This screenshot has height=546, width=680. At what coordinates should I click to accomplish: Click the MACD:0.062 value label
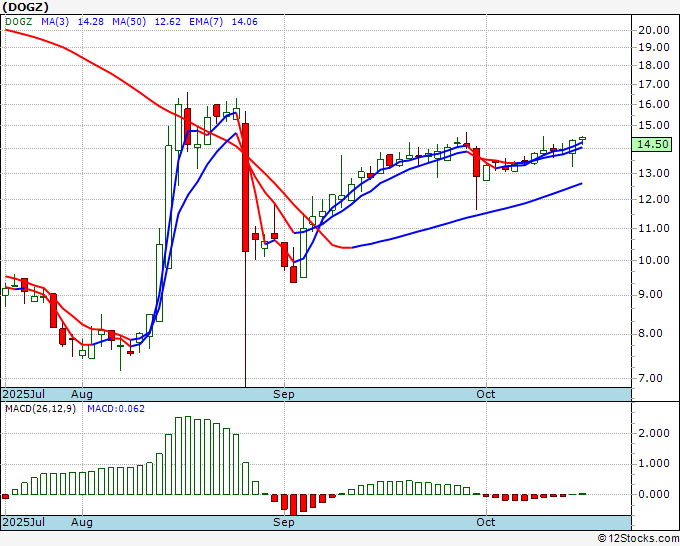(x=116, y=409)
